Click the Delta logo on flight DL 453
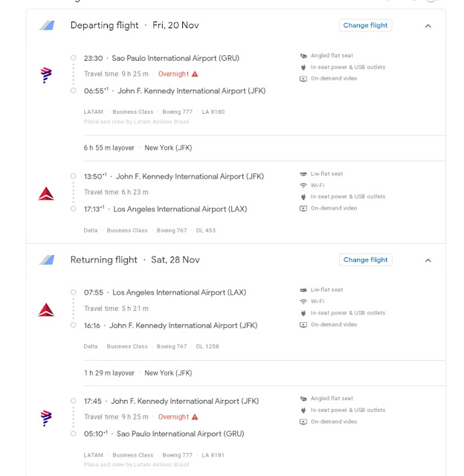The image size is (464, 476). (46, 193)
